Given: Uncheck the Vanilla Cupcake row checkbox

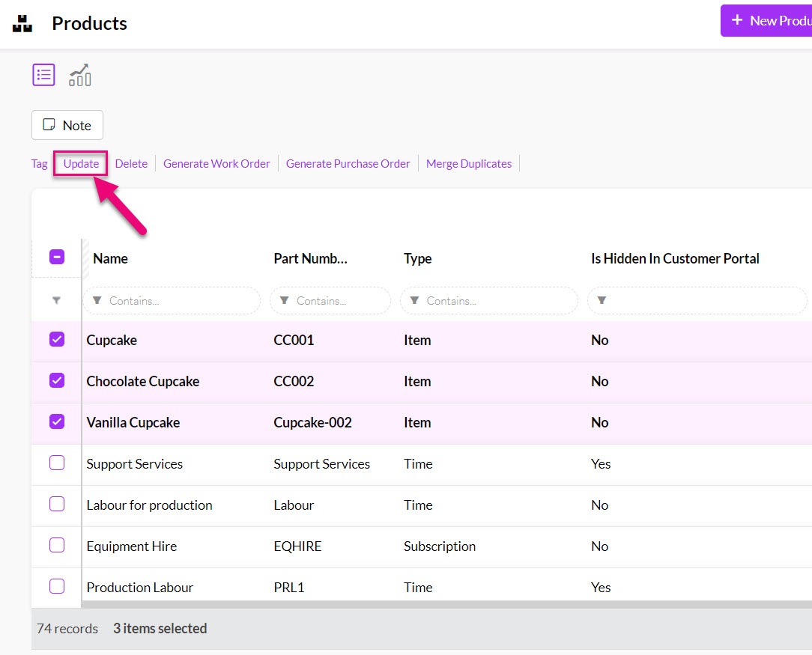Looking at the screenshot, I should pyautogui.click(x=57, y=421).
